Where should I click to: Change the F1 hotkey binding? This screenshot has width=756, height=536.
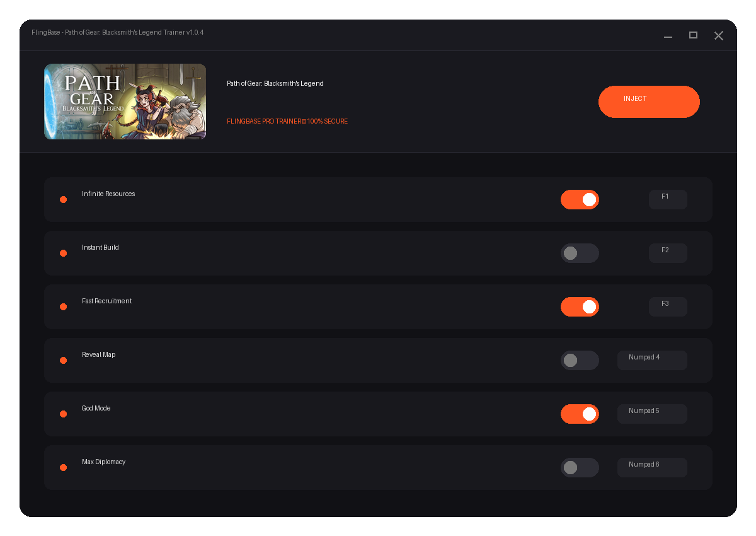(668, 199)
